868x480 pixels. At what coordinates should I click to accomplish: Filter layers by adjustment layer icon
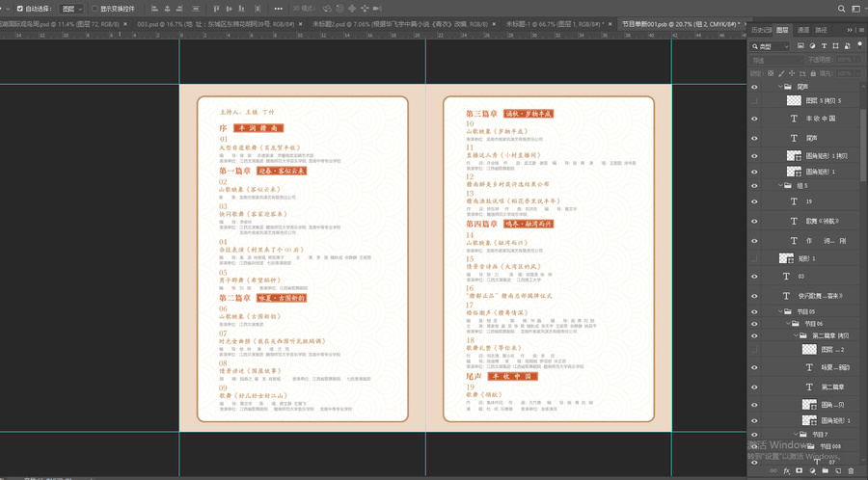click(x=812, y=46)
